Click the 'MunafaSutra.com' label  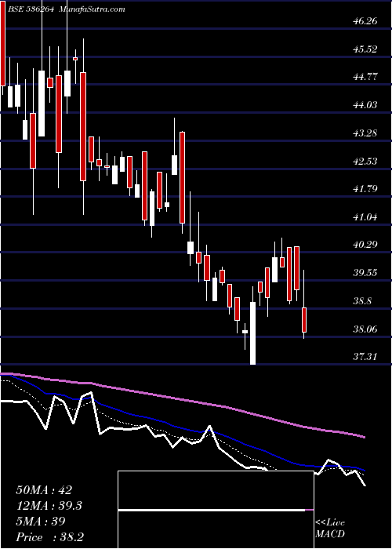point(93,9)
